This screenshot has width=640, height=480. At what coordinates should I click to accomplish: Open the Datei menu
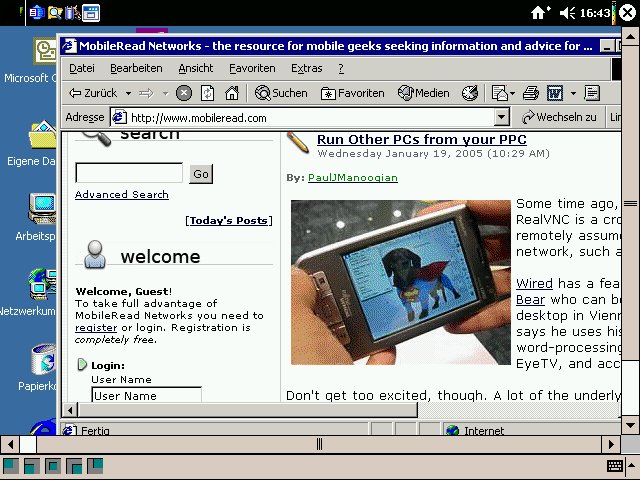coord(82,68)
